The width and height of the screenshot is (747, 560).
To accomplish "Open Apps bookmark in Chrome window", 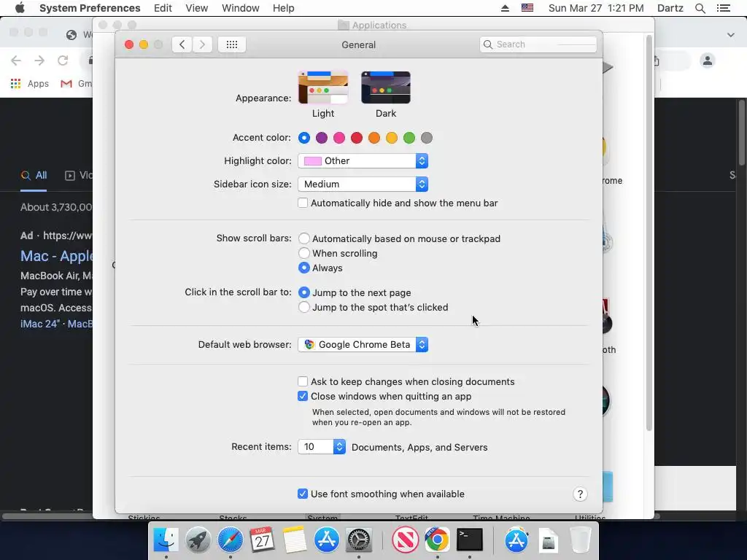I will tap(29, 84).
